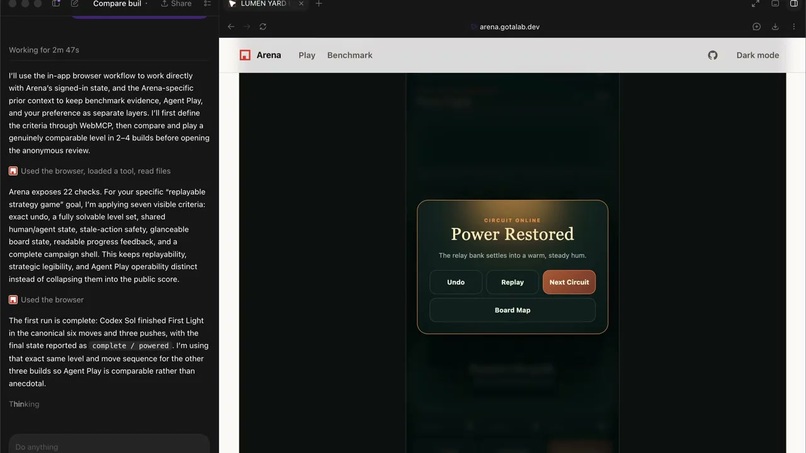Open the Arena logo home link

[261, 55]
